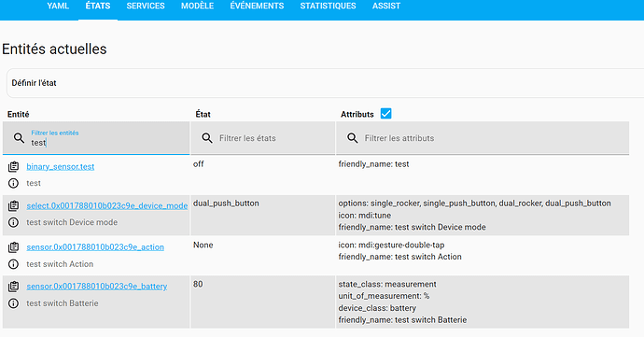The width and height of the screenshot is (644, 337).
Task: Click the unit_of_measurement: % attribute
Action: (384, 296)
